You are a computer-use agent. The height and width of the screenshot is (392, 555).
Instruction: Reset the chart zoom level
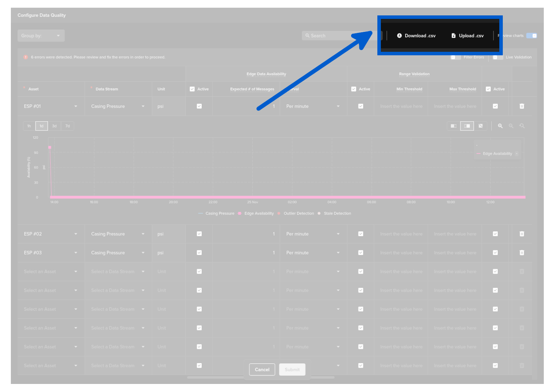[522, 126]
